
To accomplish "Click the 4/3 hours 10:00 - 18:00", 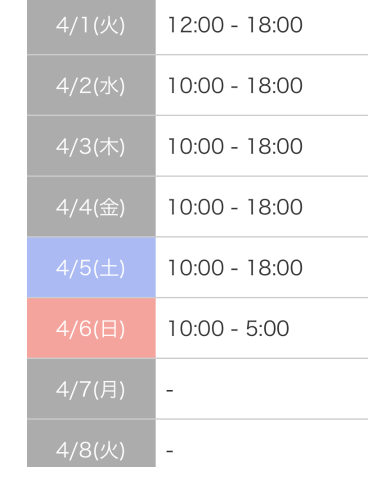I will pos(235,146).
